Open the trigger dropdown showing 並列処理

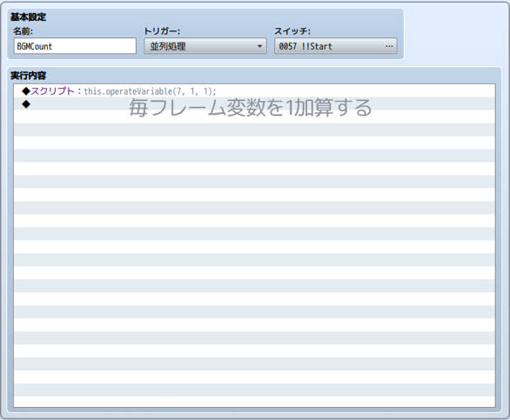click(205, 46)
